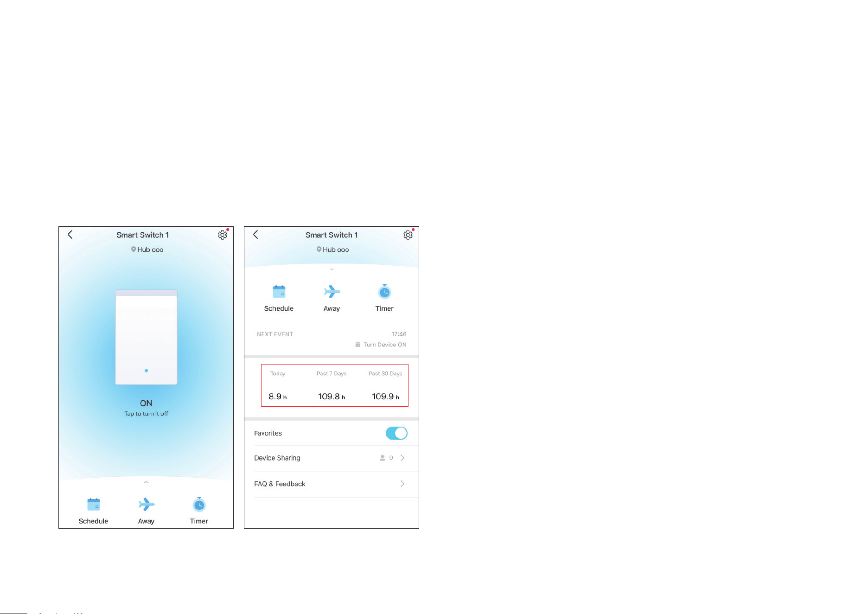Viewport: 868px width, 614px height.
Task: Toggle the Favorites switch
Action: coord(396,433)
